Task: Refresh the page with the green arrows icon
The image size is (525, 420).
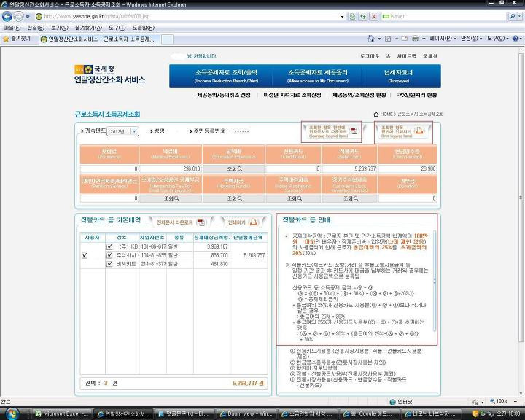Action: pyautogui.click(x=363, y=17)
